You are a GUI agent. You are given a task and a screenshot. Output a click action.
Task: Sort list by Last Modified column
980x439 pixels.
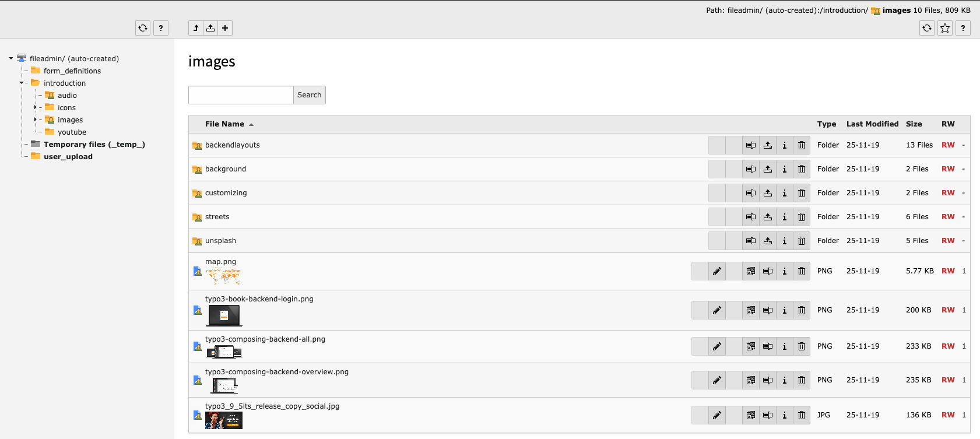coord(873,124)
